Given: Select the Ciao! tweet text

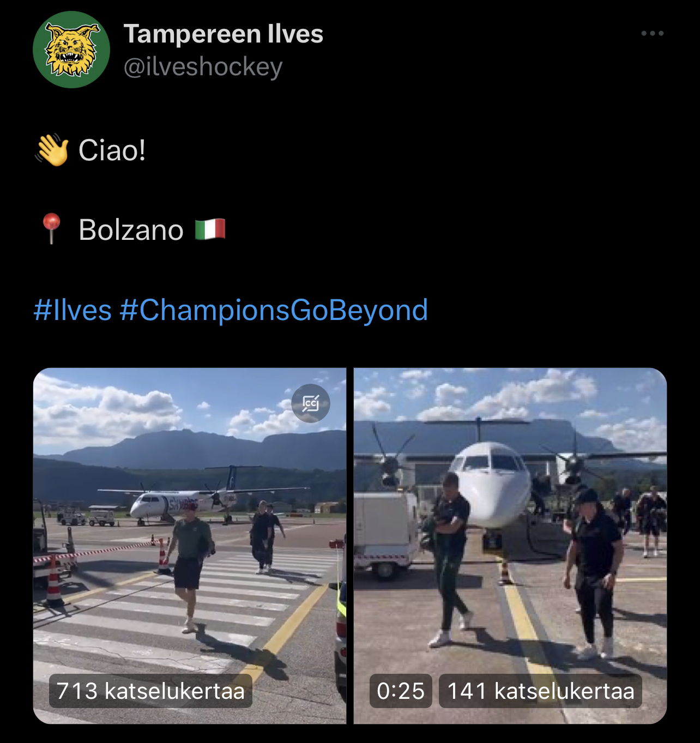Looking at the screenshot, I should tap(112, 150).
